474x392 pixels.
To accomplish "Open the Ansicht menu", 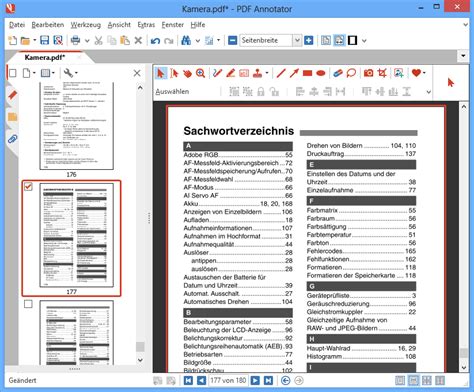I will coord(119,25).
